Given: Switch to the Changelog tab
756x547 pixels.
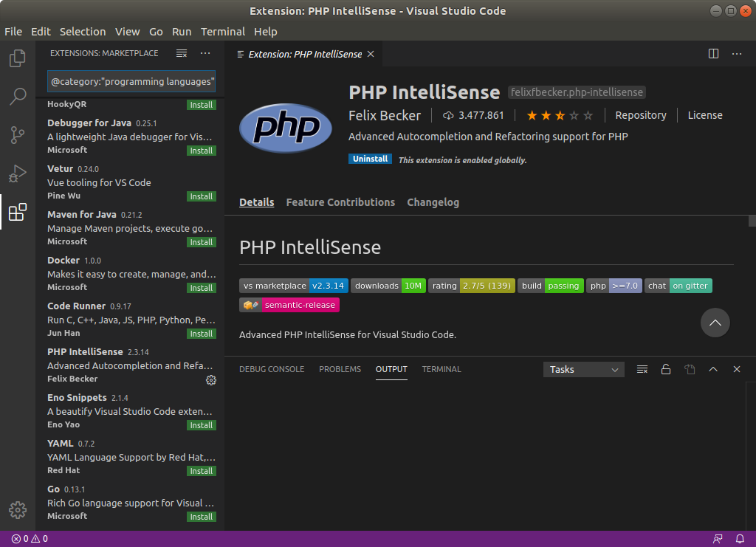Looking at the screenshot, I should (x=433, y=202).
